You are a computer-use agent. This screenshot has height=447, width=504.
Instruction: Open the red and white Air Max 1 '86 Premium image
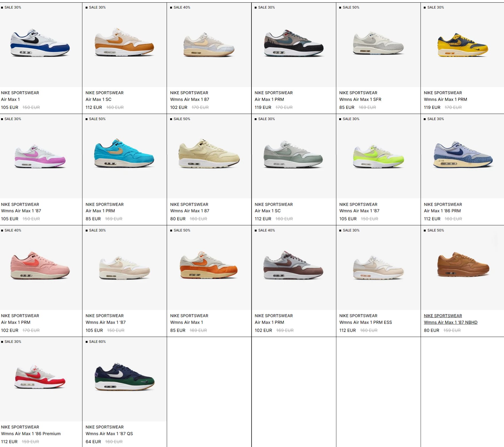(40, 377)
